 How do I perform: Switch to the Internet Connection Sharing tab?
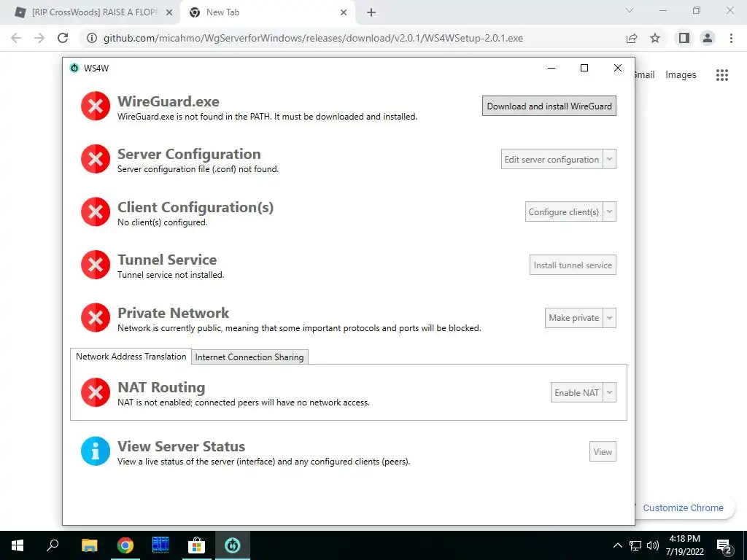[x=249, y=357]
